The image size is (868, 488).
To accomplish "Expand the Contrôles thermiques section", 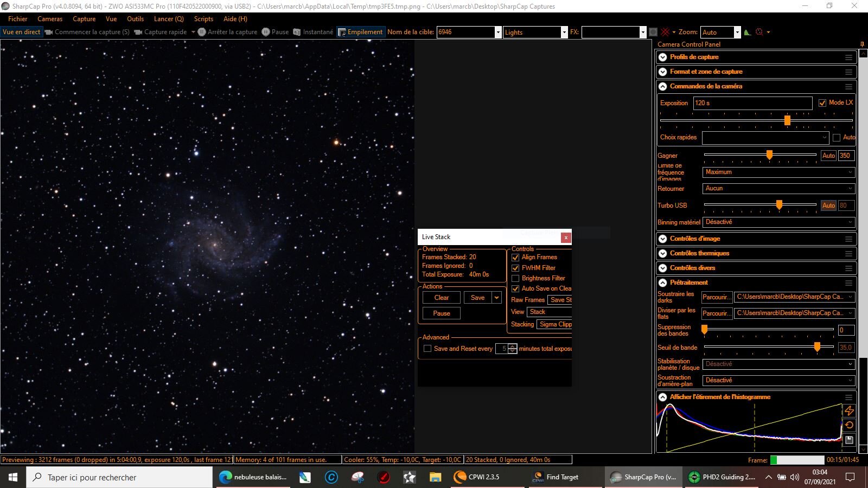I will pos(662,254).
